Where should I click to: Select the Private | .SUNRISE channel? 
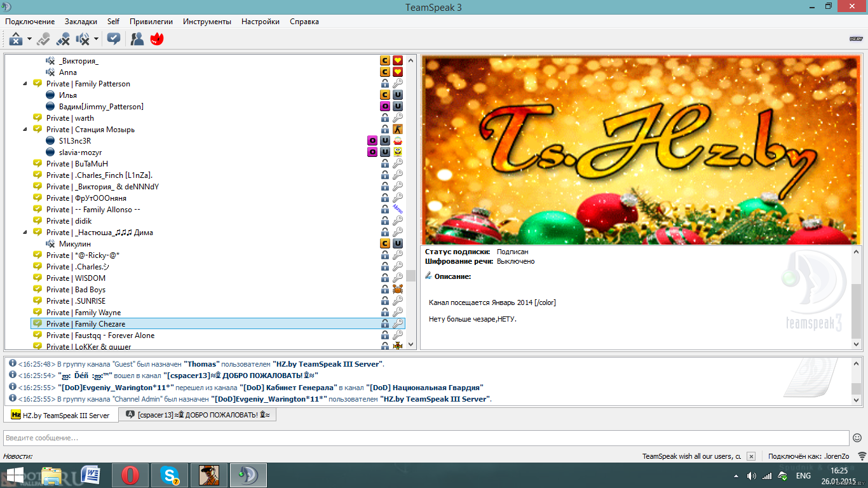(x=76, y=301)
